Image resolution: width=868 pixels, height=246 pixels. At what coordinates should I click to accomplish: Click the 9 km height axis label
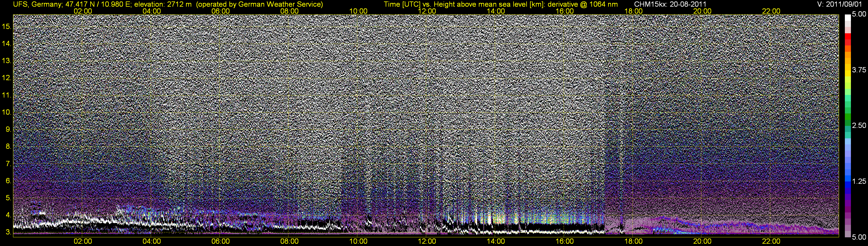point(8,129)
